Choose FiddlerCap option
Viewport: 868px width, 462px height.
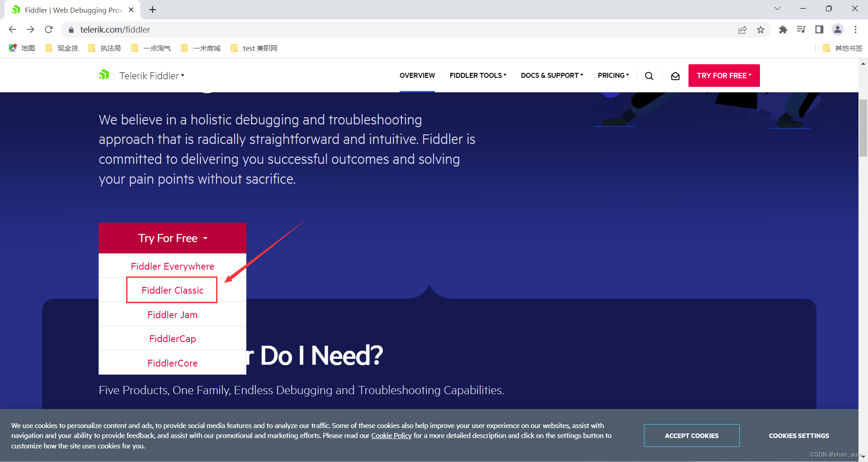coord(172,338)
